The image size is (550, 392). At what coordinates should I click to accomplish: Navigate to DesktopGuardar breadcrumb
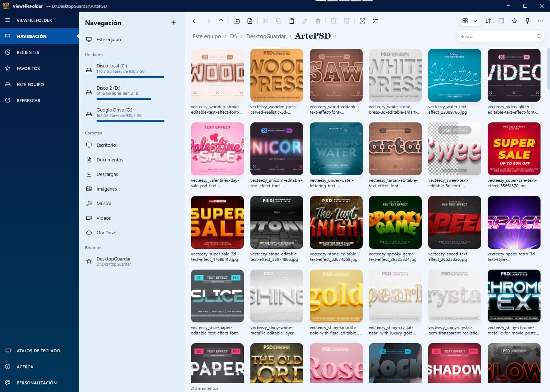coord(266,36)
